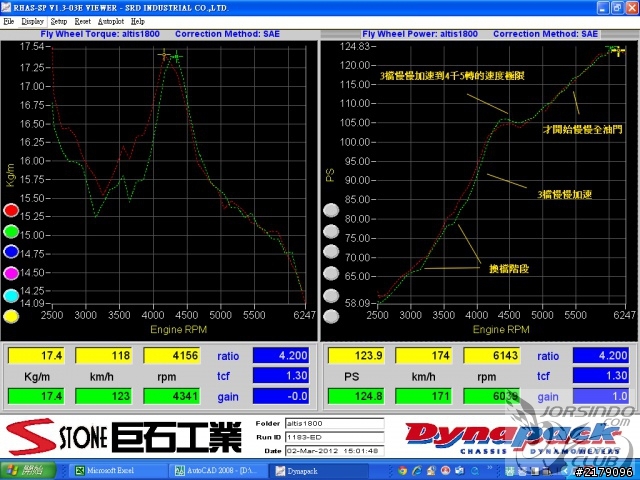Viewport: 640px width, 480px height.
Task: Click the torque panel ratio field 4.200
Action: click(x=281, y=356)
